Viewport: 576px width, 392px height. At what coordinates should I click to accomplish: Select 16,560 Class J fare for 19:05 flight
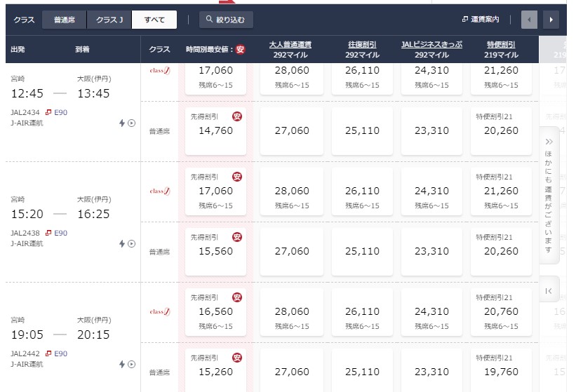215,312
